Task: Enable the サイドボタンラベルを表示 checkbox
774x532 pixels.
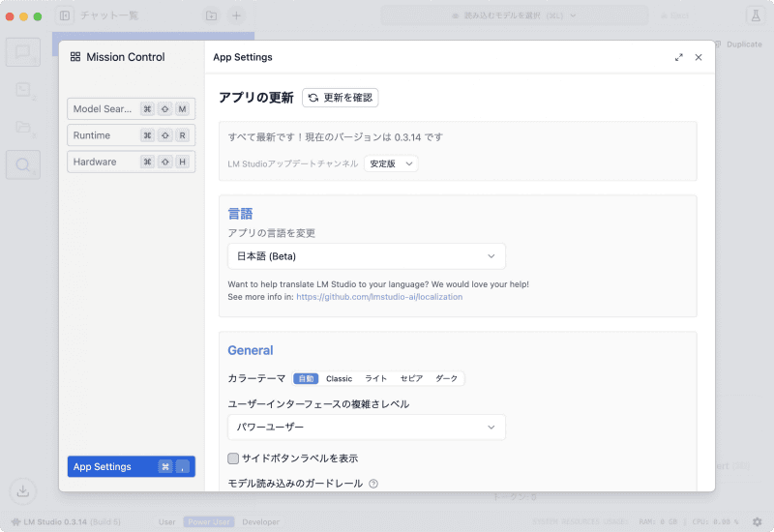Action: point(233,458)
